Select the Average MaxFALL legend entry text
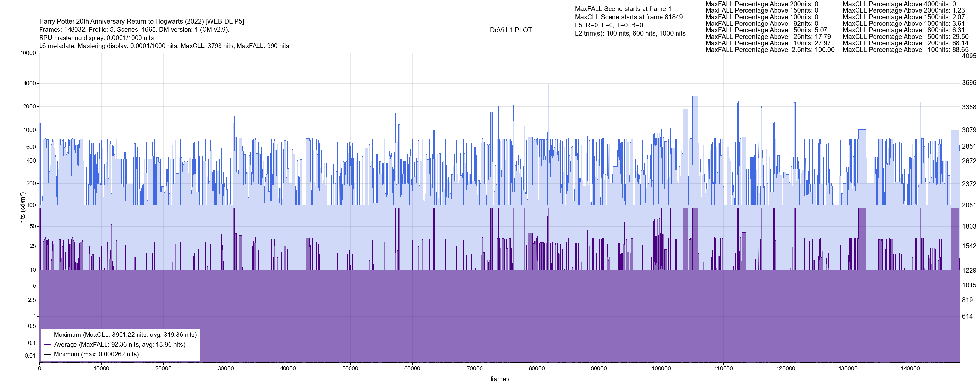Image resolution: width=980 pixels, height=392 pixels. coord(120,345)
